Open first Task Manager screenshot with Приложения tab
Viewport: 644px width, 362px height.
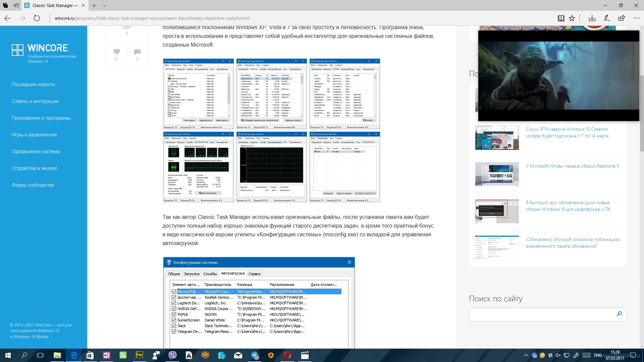(x=198, y=94)
